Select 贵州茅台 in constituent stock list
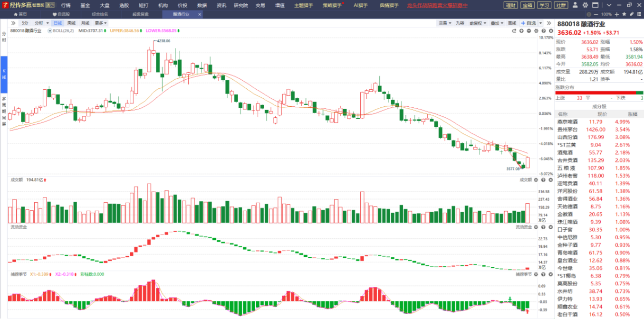Viewport: 644px width, 319px height. (567, 130)
